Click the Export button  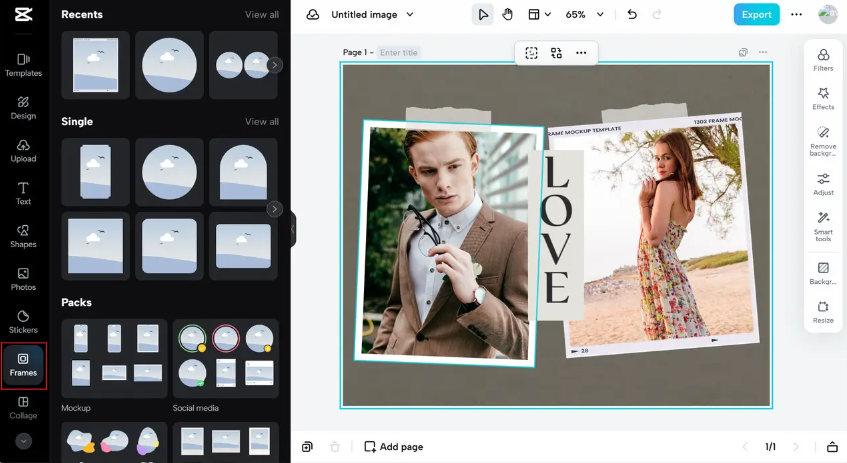[756, 15]
